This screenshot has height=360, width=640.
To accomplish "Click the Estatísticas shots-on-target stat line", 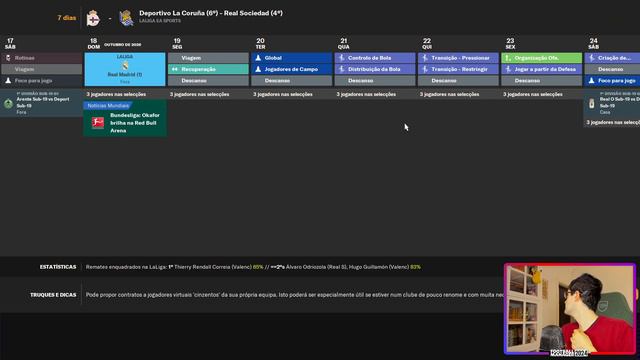I will 253,267.
